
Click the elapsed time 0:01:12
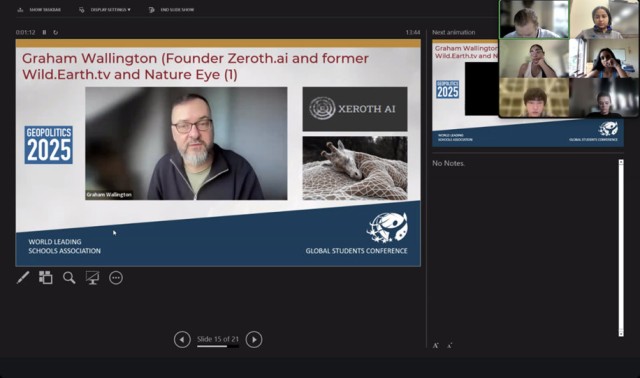tap(25, 32)
